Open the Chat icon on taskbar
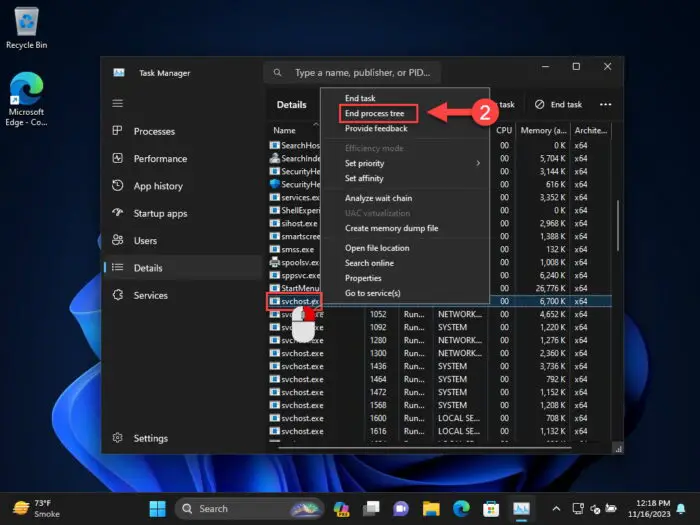 pos(401,508)
